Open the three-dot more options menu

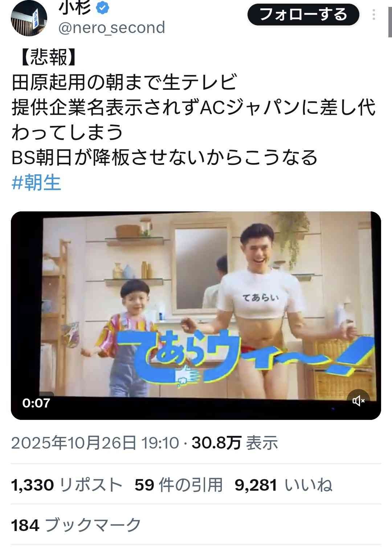[x=373, y=15]
